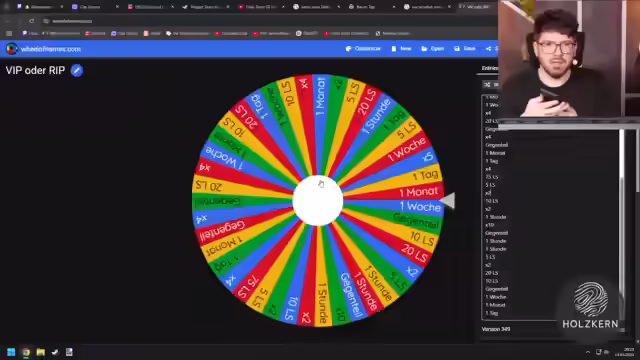Switch to the Steam-icon browser tab
The image size is (640, 360).
point(205,7)
